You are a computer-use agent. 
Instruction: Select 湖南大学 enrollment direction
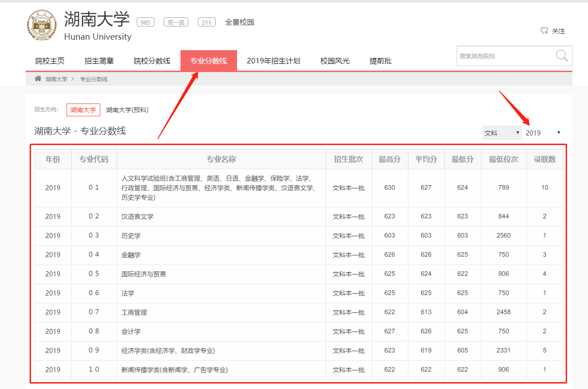[x=83, y=110]
